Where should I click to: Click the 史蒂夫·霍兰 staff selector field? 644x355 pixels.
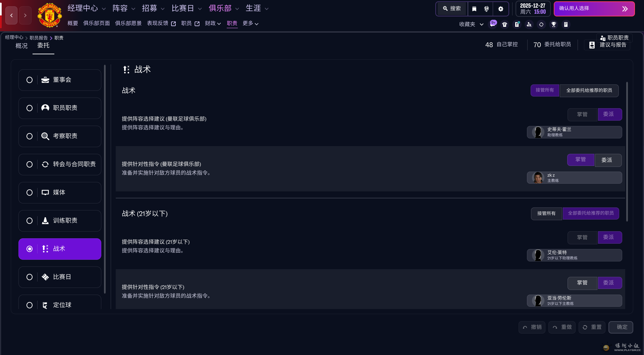coord(574,132)
